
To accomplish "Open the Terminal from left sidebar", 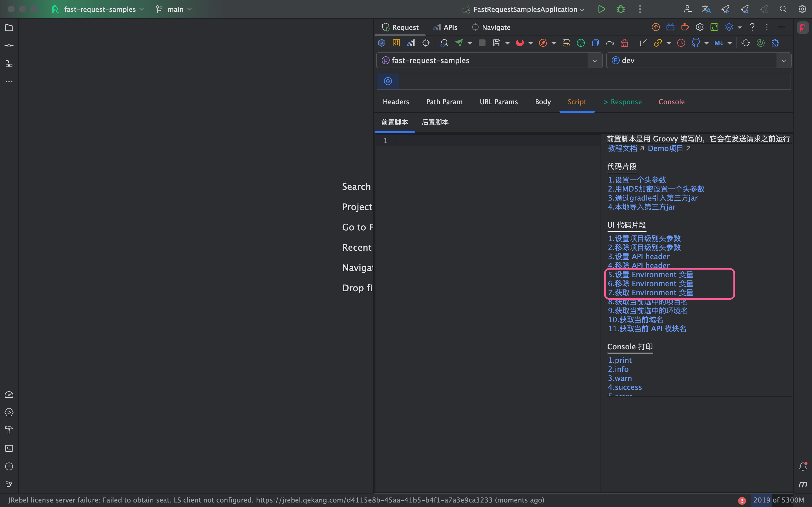I will 9,448.
